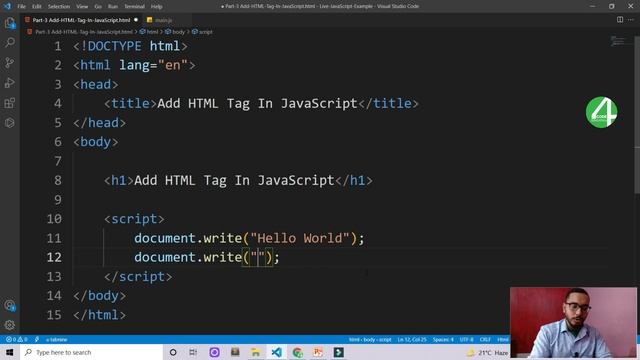Open the Accounts icon in activity bar
Image resolution: width=640 pixels, height=360 pixels.
(x=10, y=305)
